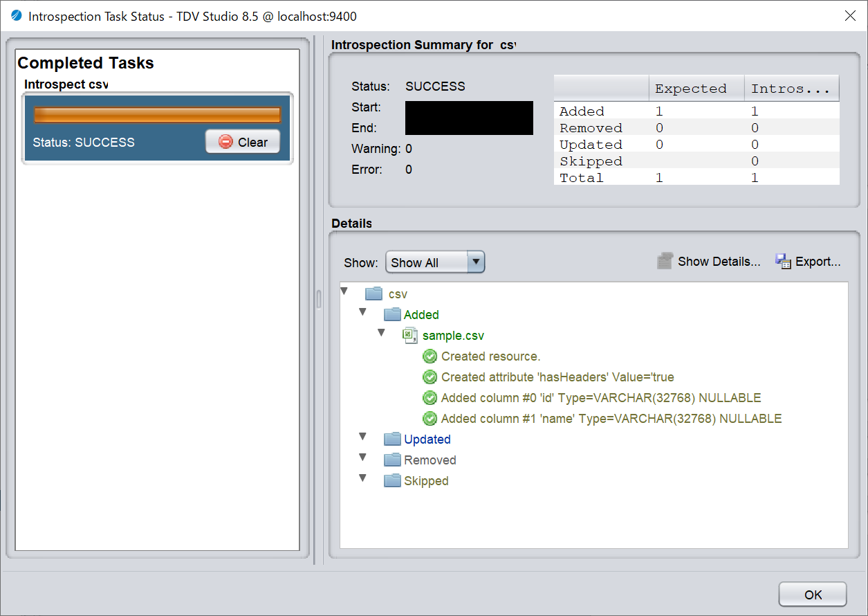Screen dimensions: 868x616
Task: Select 'Created attribute hasHeaders' row
Action: pyautogui.click(x=557, y=377)
